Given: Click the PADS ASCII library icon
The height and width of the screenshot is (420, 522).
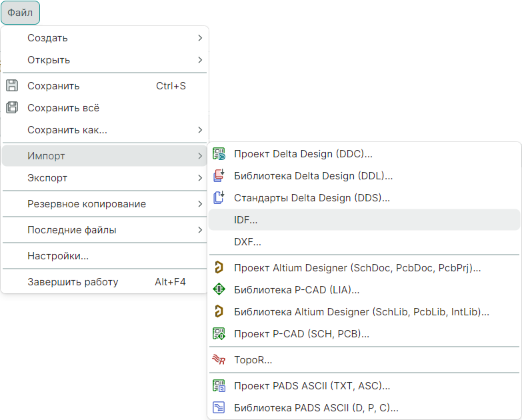Looking at the screenshot, I should (219, 407).
